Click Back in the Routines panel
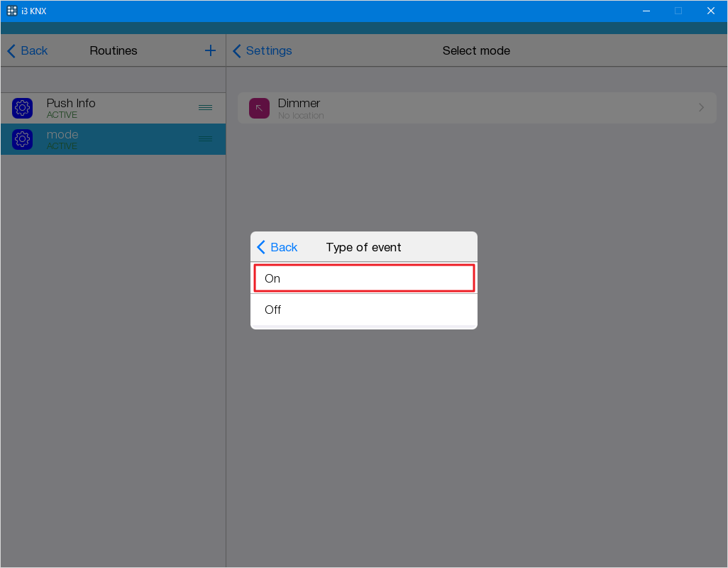This screenshot has width=728, height=568. 27,50
